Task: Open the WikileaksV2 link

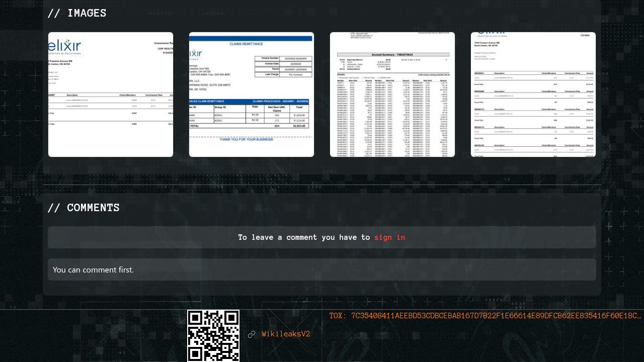Action: pos(286,334)
